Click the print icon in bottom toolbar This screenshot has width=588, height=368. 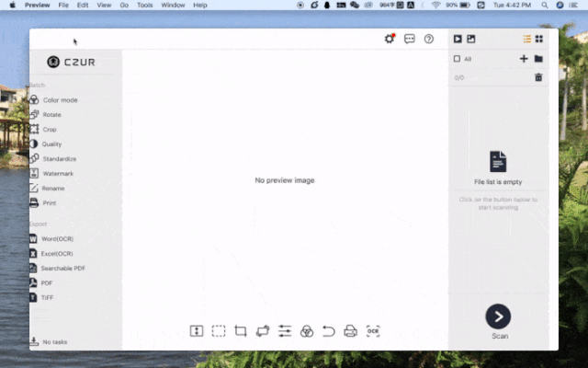click(x=351, y=331)
